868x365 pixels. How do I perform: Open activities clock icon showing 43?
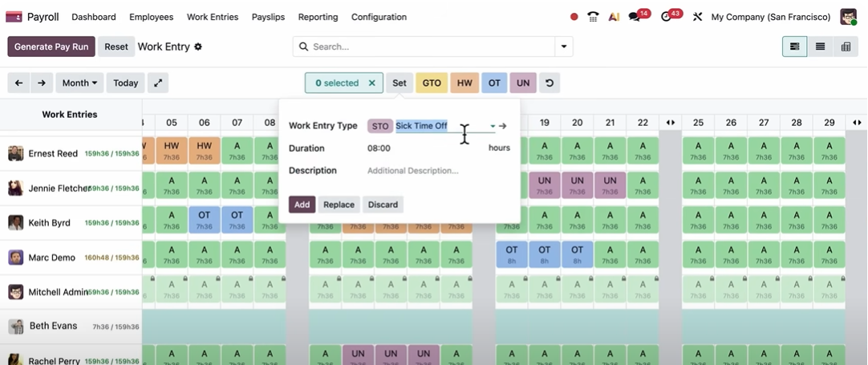click(x=666, y=17)
